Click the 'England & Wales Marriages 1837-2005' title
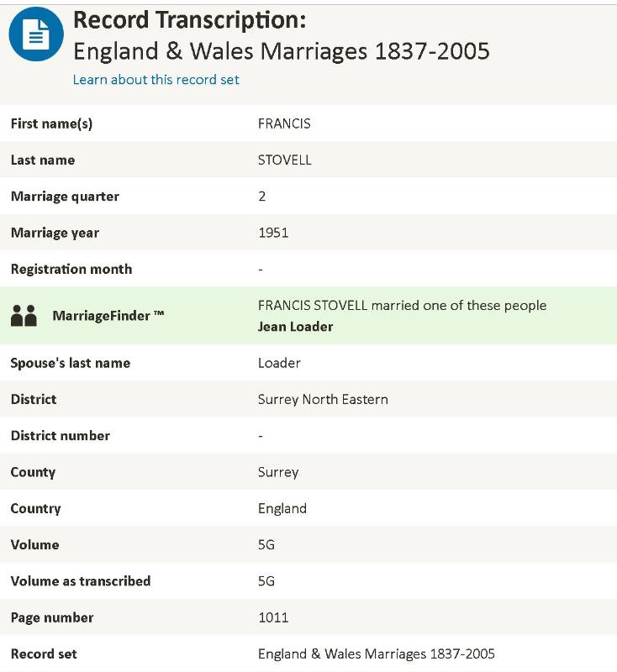Screen dimensions: 617x672 pyautogui.click(x=281, y=51)
